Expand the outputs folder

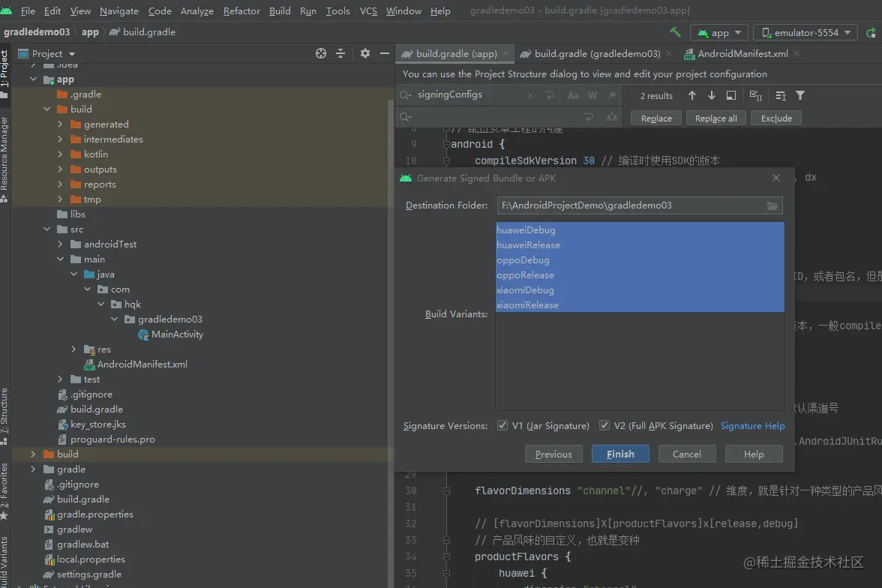(60, 169)
